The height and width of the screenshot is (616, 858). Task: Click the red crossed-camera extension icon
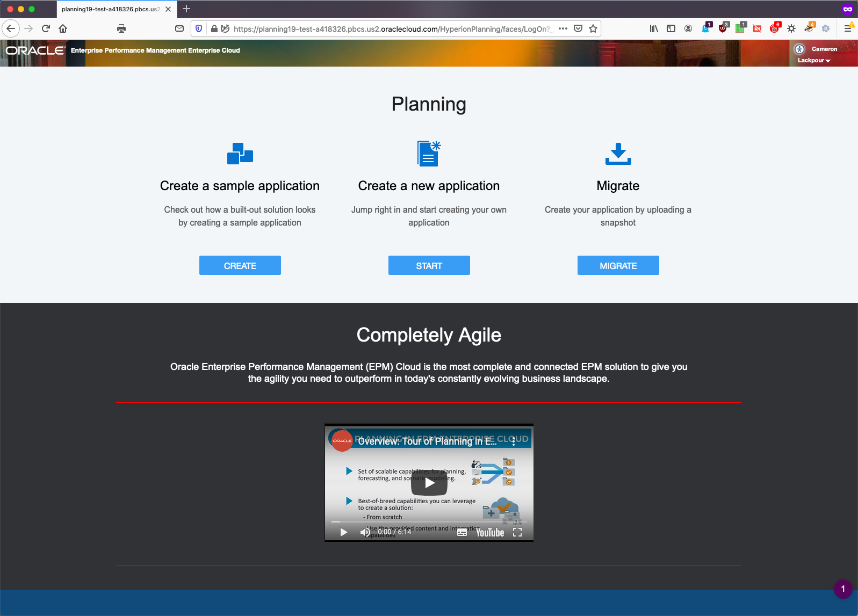pyautogui.click(x=757, y=28)
